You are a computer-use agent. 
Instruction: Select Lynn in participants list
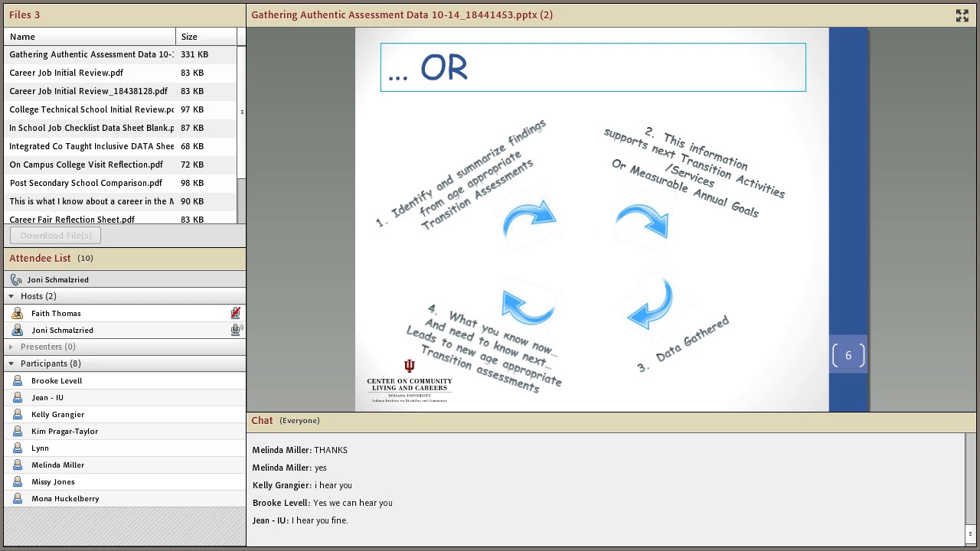[x=124, y=448]
